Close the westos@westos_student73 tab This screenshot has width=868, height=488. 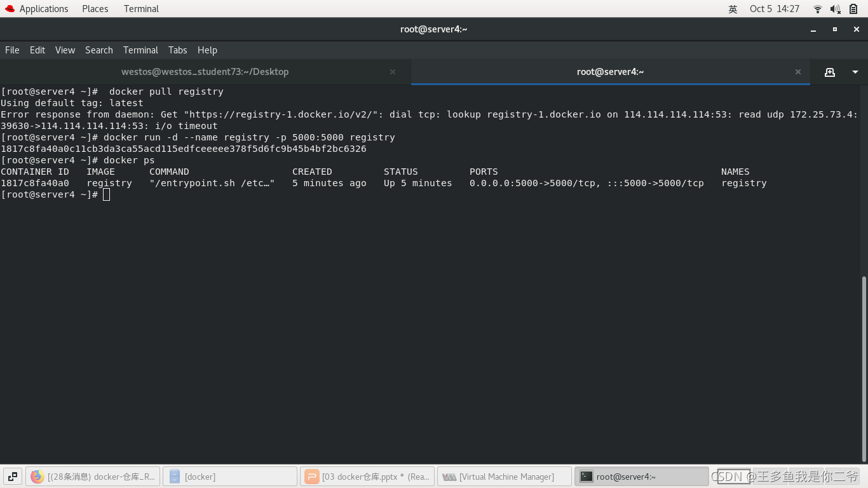pos(393,72)
